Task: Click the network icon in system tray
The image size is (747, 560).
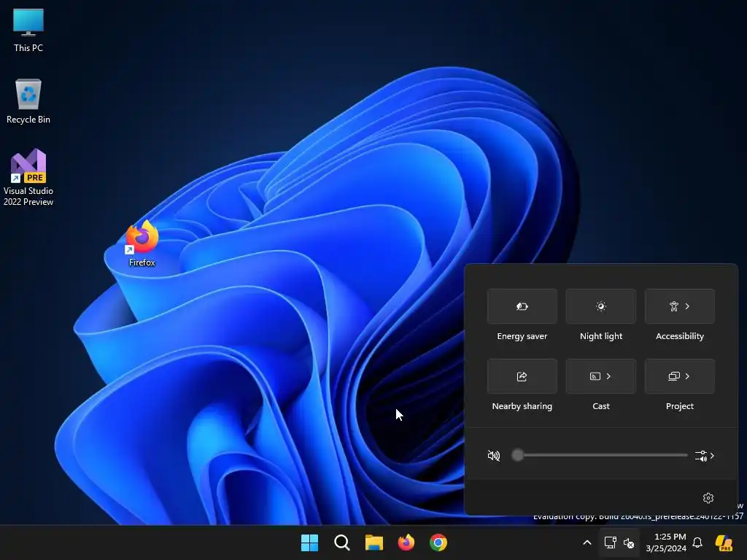Action: coord(611,542)
